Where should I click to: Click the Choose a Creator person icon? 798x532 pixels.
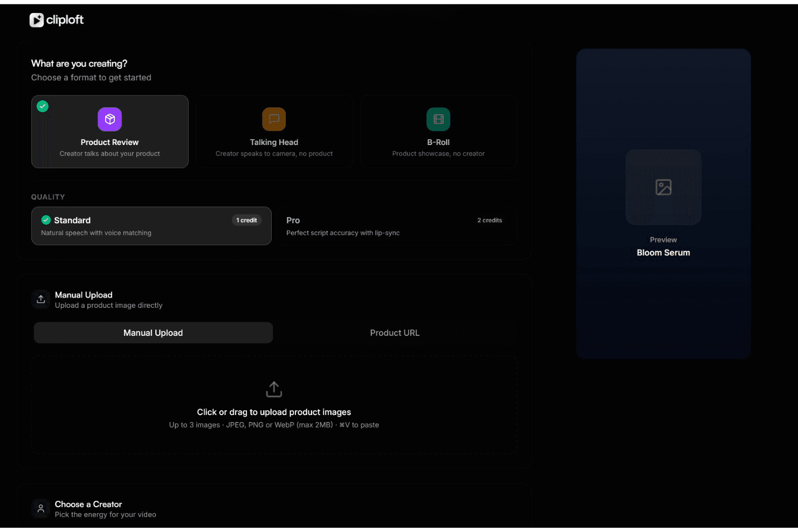(41, 509)
